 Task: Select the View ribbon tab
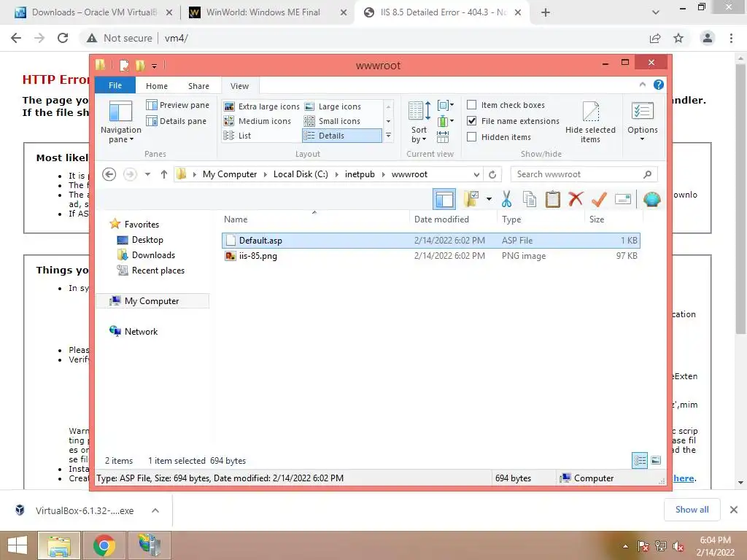click(239, 86)
